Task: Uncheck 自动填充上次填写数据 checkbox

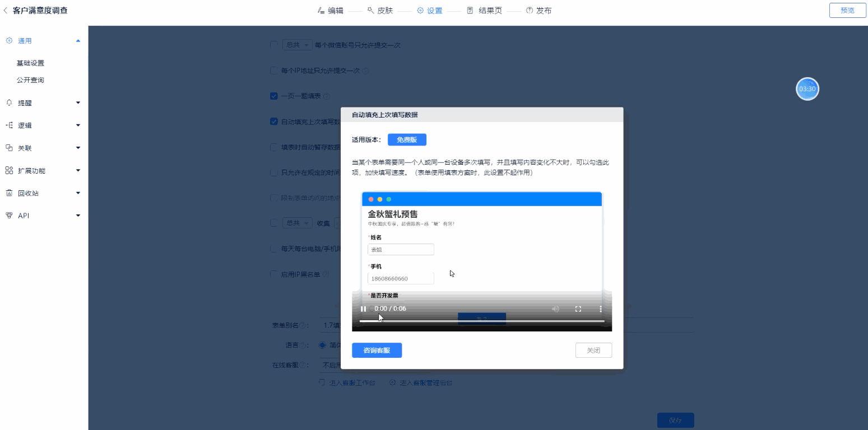Action: click(x=274, y=121)
